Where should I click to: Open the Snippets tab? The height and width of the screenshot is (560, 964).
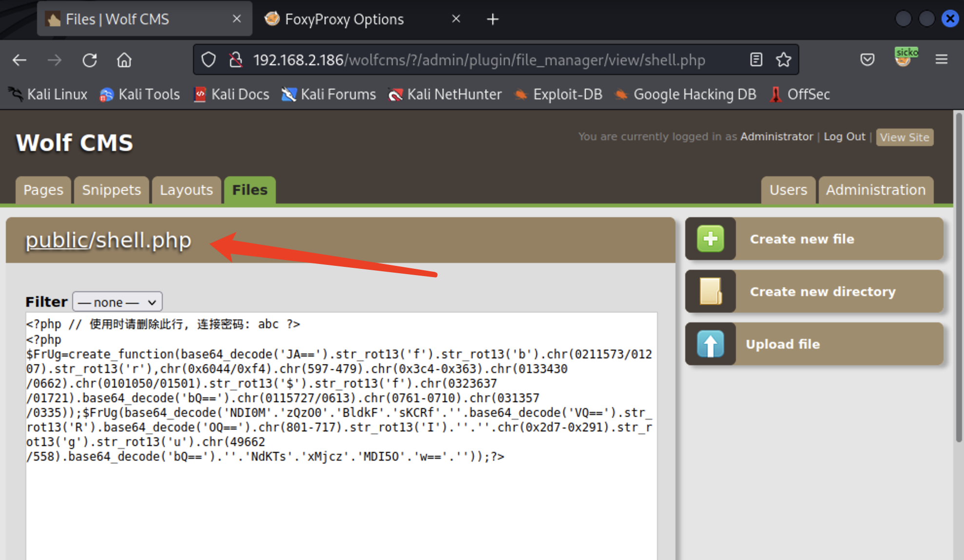coord(111,190)
